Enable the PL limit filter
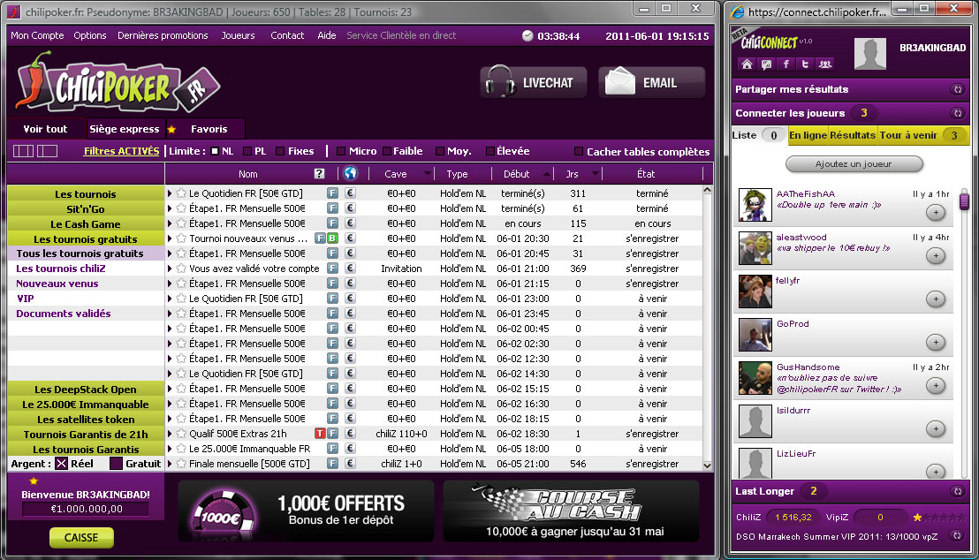The image size is (979, 560). pos(247,151)
